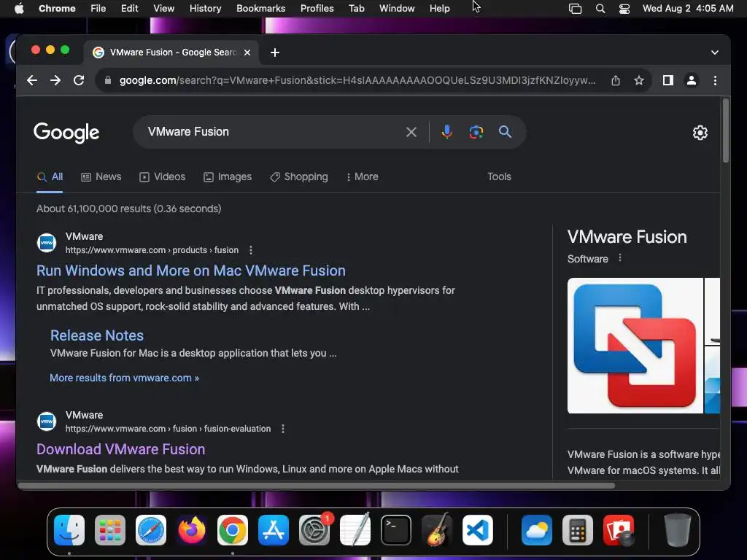Viewport: 747px width, 560px height.
Task: View the VMware Fusion logo image
Action: (x=635, y=346)
